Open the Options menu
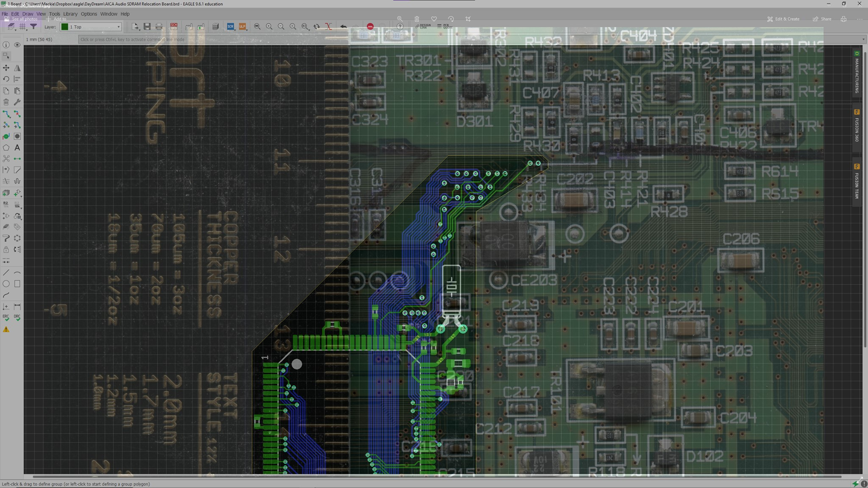868x488 pixels. (x=89, y=14)
